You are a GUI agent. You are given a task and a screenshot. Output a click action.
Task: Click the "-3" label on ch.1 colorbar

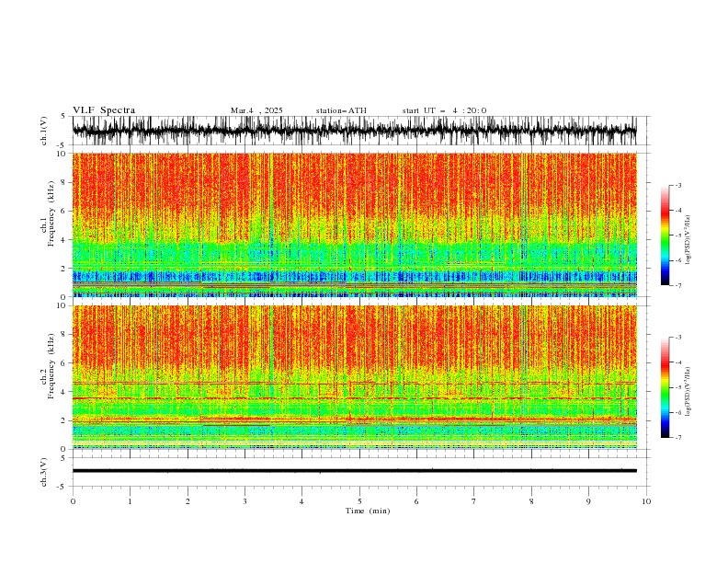coord(678,185)
